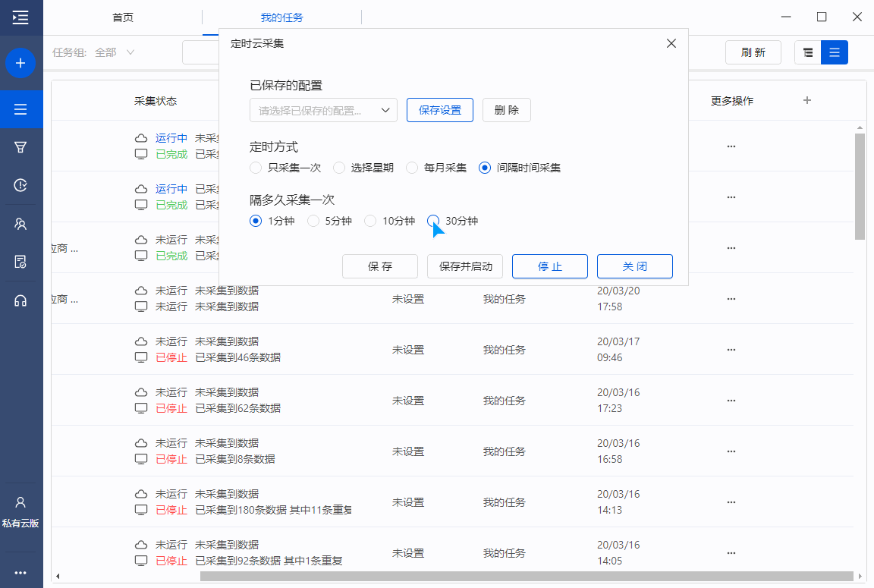Viewport: 874px width, 588px height.
Task: Click the headset customer support icon
Action: click(x=20, y=300)
